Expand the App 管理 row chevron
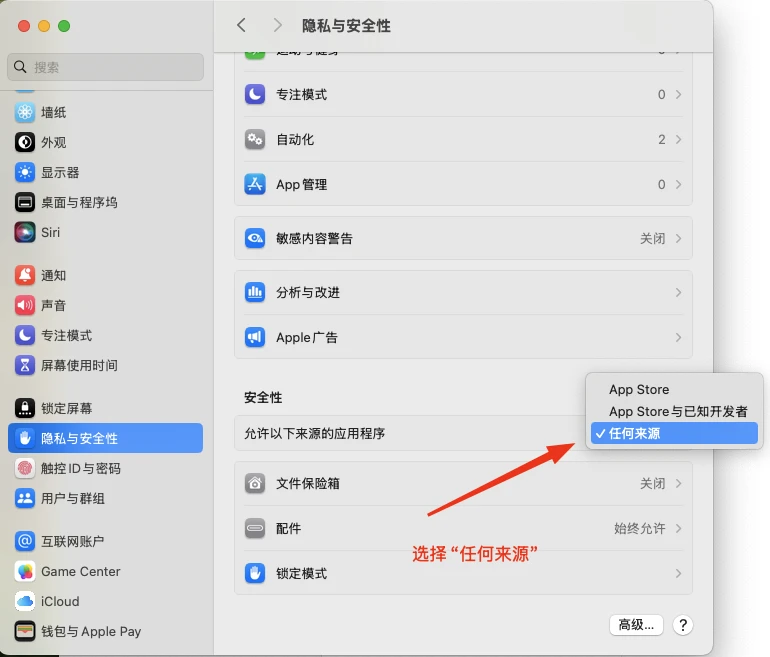 point(678,185)
